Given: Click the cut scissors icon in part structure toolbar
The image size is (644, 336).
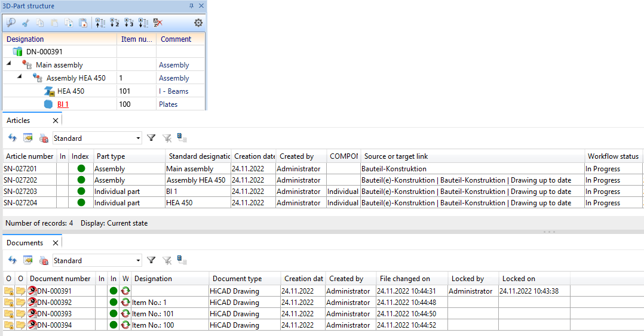Looking at the screenshot, I should [x=25, y=23].
